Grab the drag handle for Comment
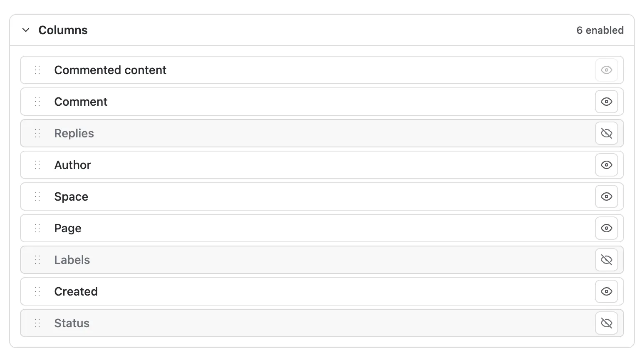Image resolution: width=644 pixels, height=363 pixels. (x=37, y=102)
